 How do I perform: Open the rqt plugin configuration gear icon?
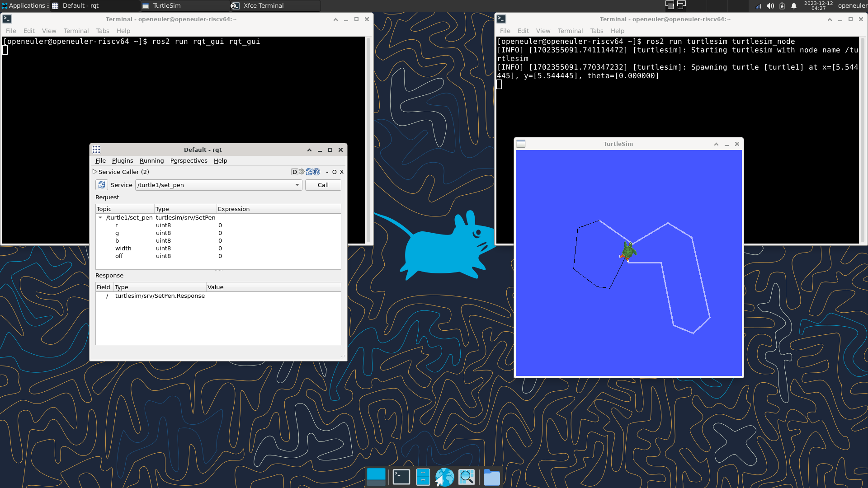[x=302, y=172]
